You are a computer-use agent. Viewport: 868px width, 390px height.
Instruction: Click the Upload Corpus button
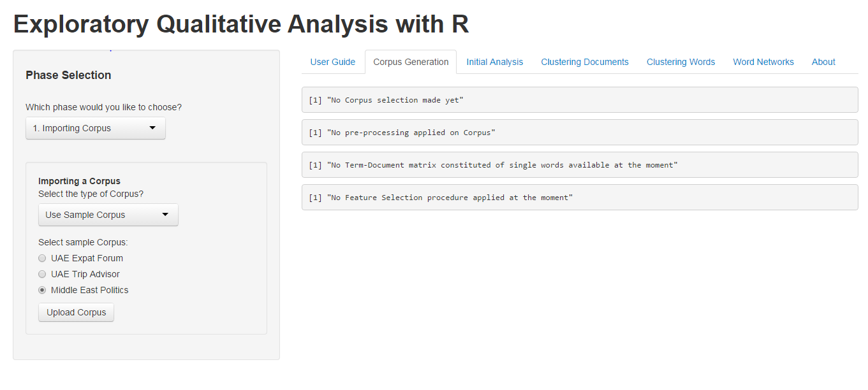click(x=76, y=312)
